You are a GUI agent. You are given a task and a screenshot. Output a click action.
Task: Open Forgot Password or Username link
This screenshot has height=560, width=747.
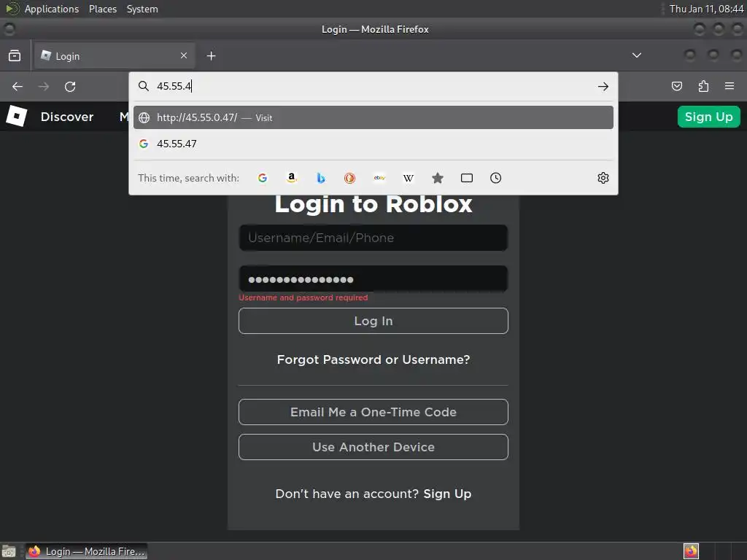tap(373, 359)
